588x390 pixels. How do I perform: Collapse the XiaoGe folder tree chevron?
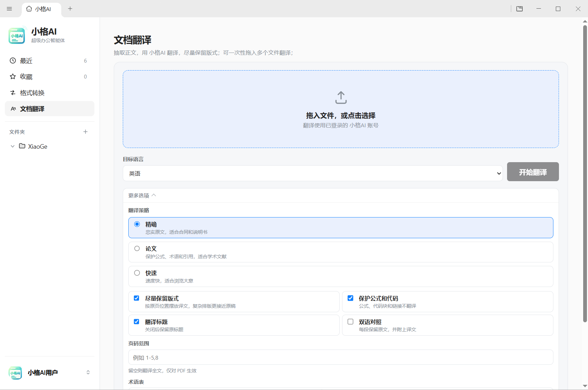[x=12, y=146]
